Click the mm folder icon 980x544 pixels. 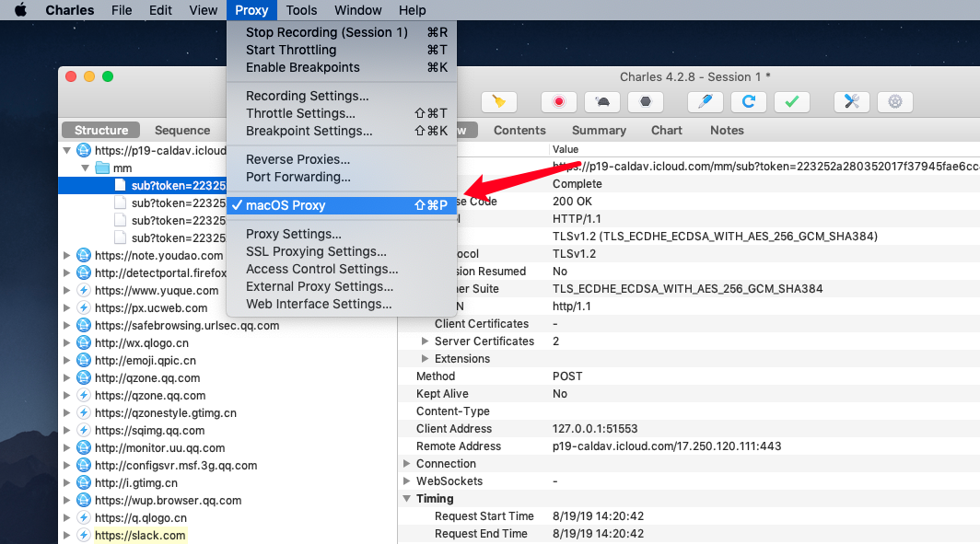(102, 168)
